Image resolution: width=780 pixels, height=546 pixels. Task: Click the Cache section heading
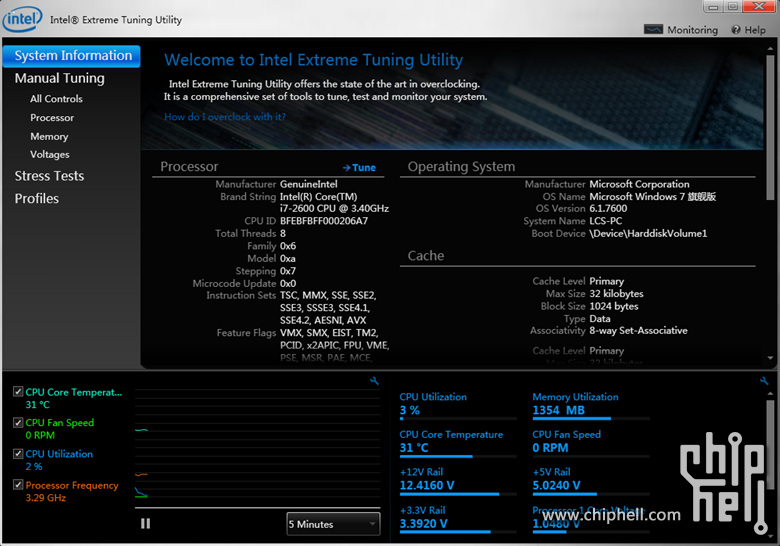click(426, 256)
